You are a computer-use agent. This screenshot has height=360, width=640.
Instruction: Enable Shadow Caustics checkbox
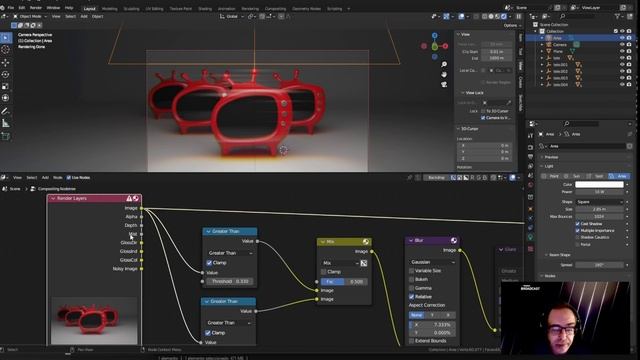tap(578, 237)
